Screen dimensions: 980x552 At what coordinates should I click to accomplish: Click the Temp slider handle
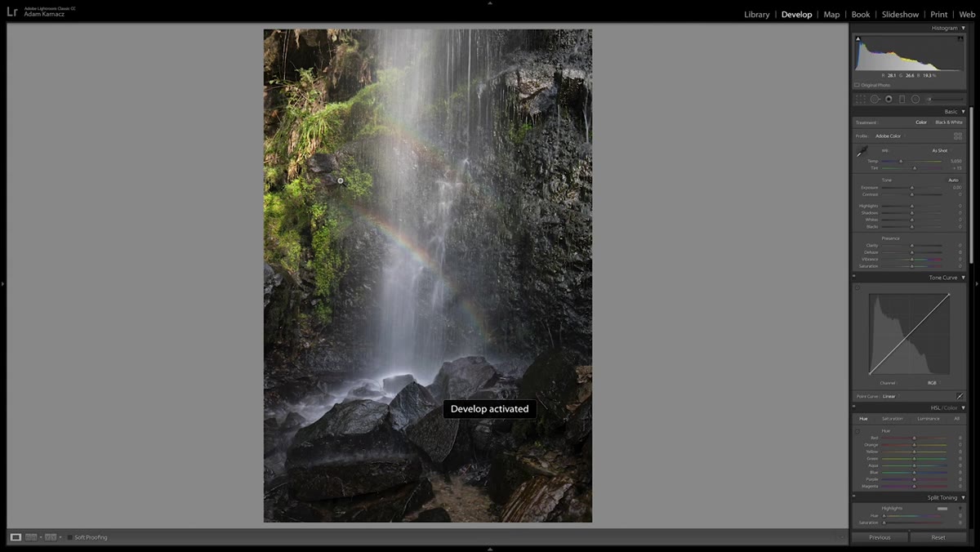901,161
